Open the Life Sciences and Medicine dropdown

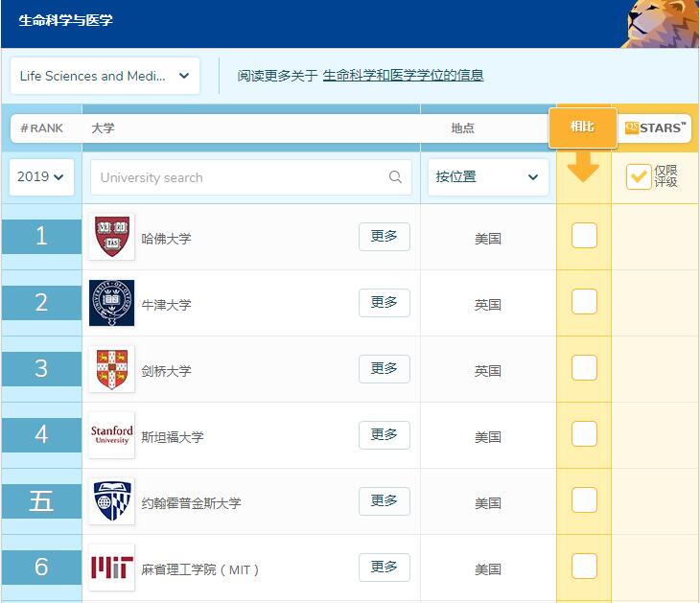105,76
